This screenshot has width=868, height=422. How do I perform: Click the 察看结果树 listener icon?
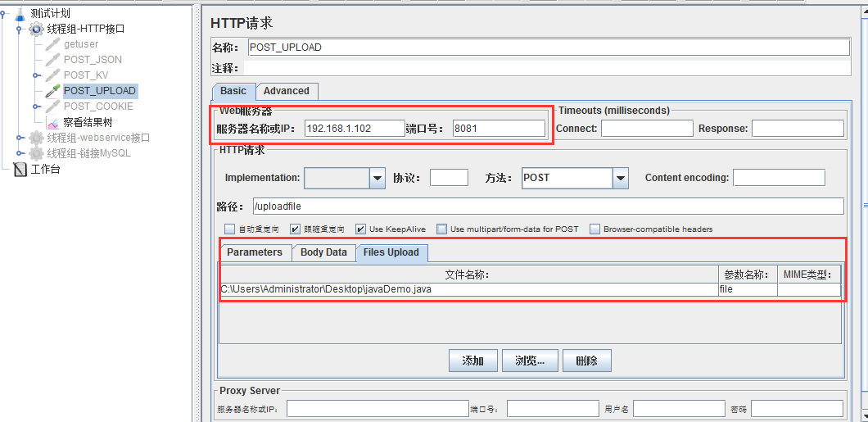[x=52, y=122]
